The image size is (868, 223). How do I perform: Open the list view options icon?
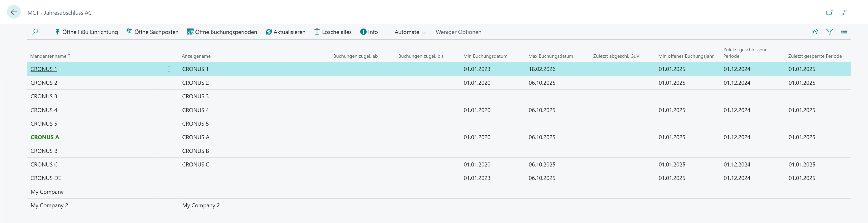coord(844,32)
